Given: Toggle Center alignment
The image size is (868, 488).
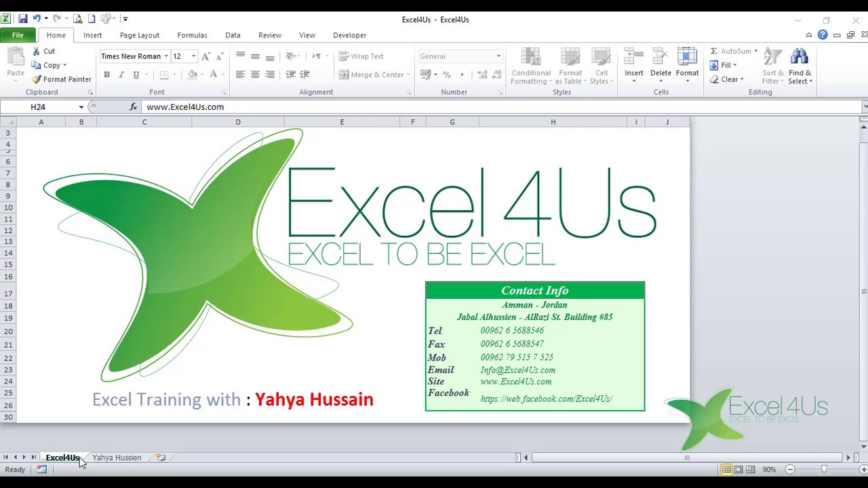Looking at the screenshot, I should pyautogui.click(x=255, y=75).
